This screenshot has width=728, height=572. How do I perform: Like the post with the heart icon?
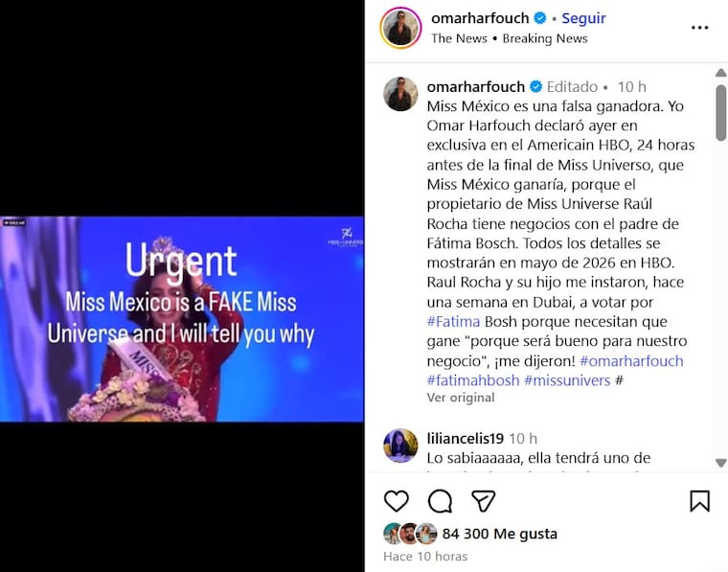(396, 501)
